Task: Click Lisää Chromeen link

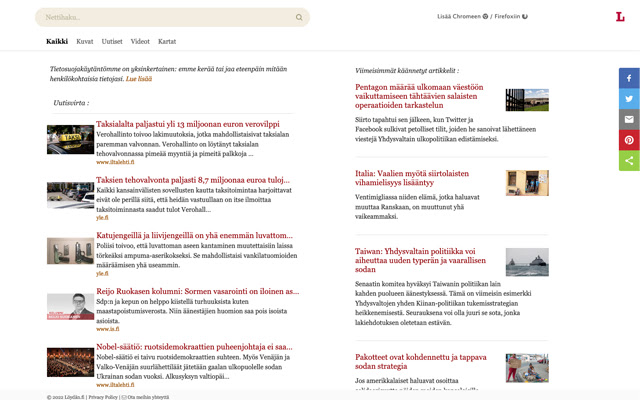Action: 459,16
